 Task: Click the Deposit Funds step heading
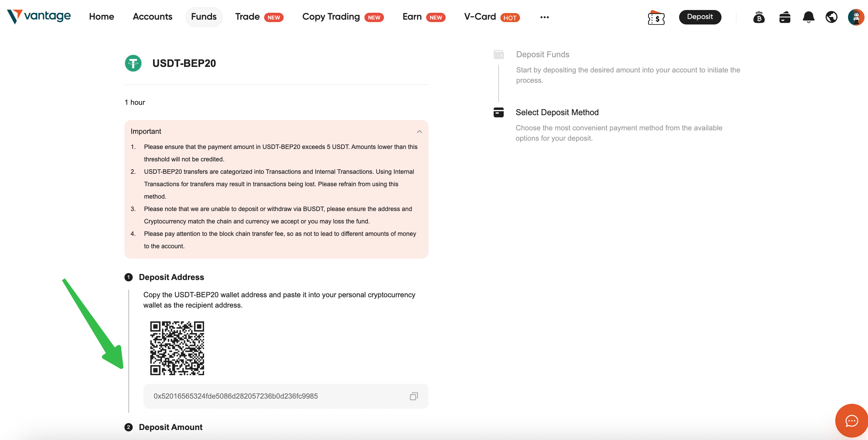pos(543,54)
